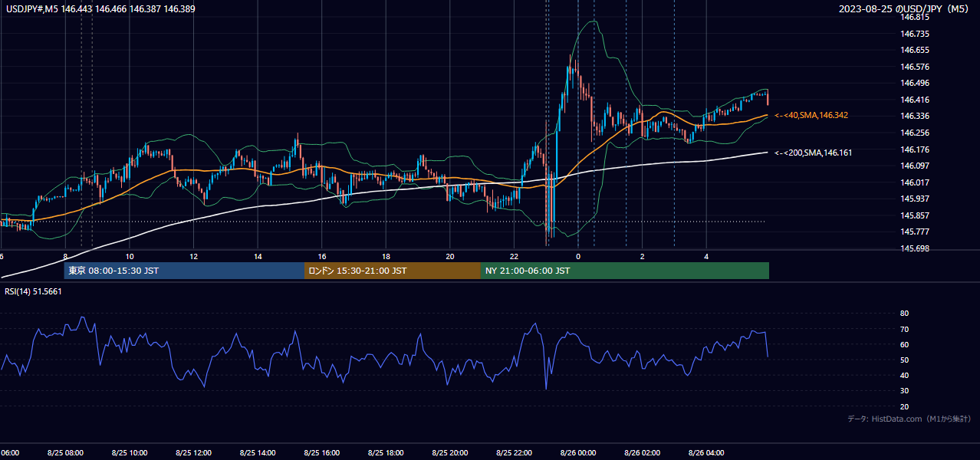Click the 146.576 price axis label
The height and width of the screenshot is (460, 980).
pyautogui.click(x=916, y=67)
